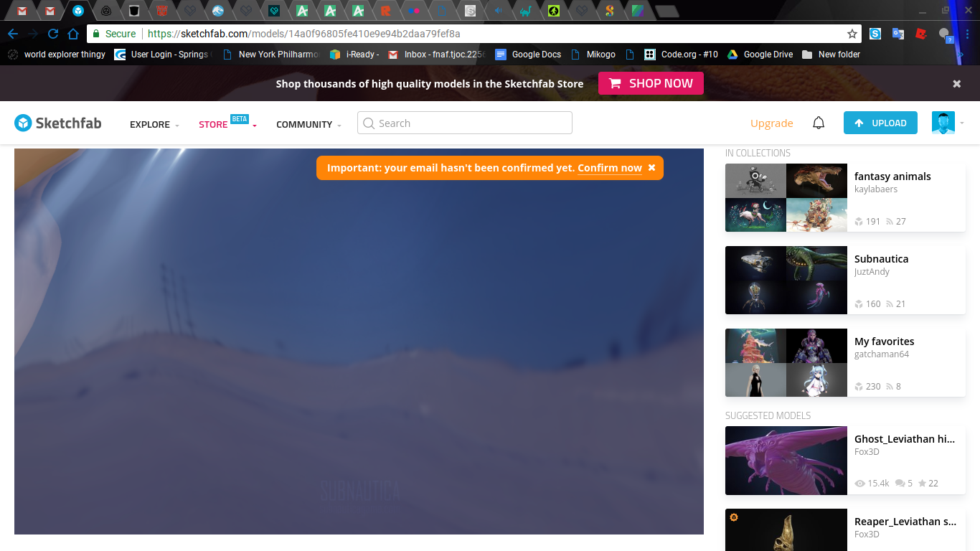Click the Sketchfab logo
This screenshot has width=980, height=551.
tap(58, 123)
